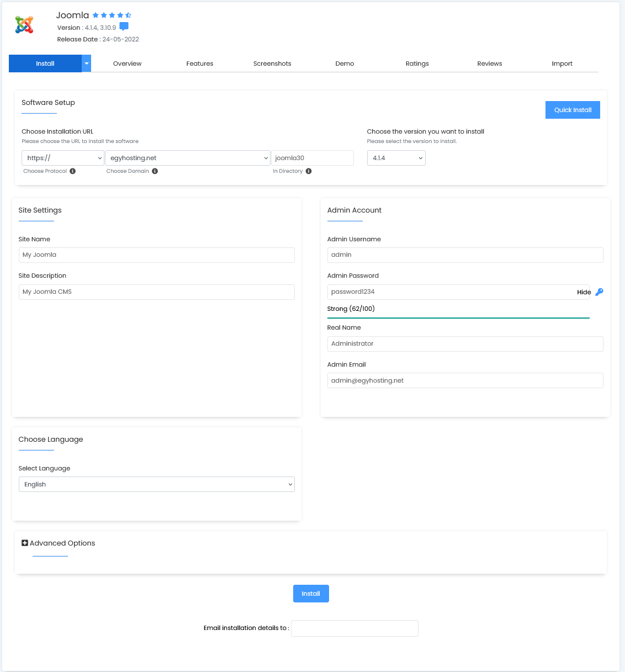Open the Install tab dropdown arrow
This screenshot has width=625, height=672.
[x=87, y=64]
